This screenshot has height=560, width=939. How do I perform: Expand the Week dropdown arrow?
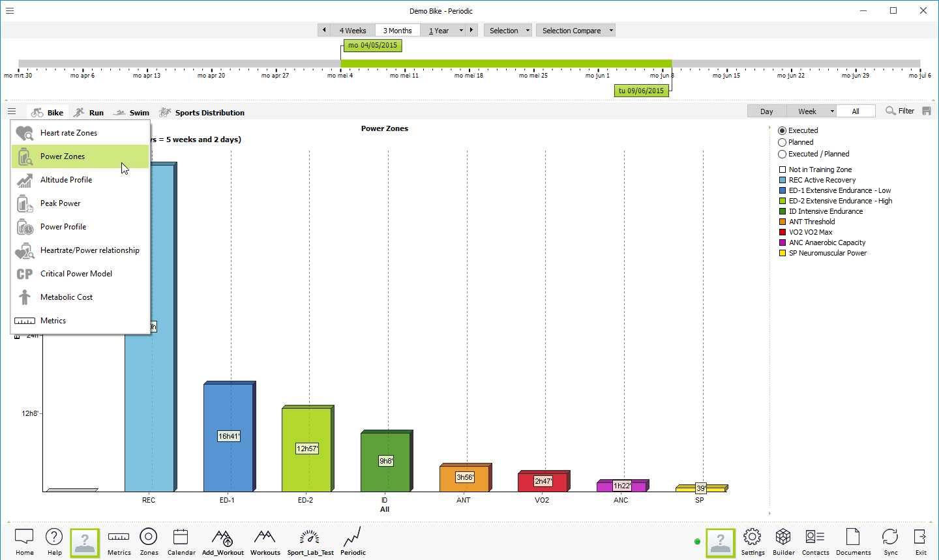(x=832, y=111)
